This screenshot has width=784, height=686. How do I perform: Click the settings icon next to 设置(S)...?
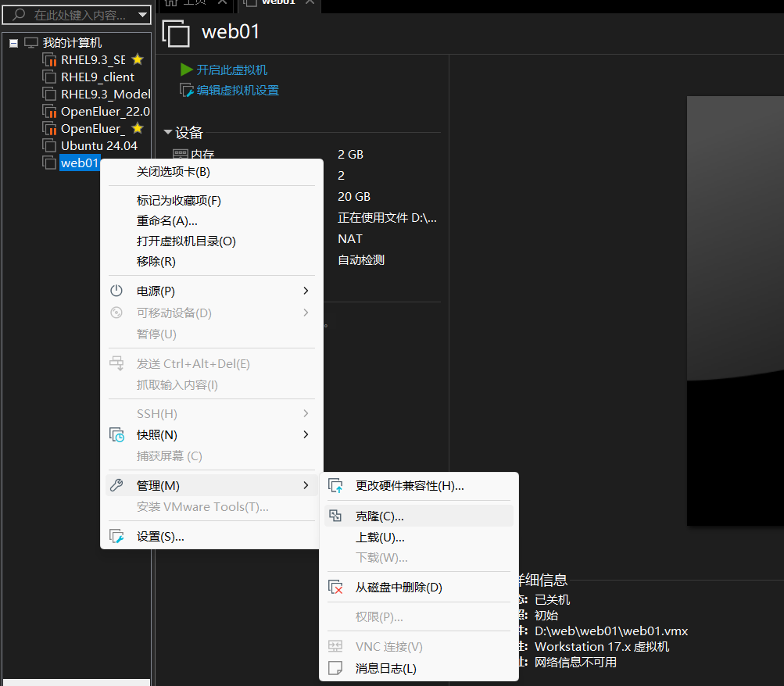point(116,537)
